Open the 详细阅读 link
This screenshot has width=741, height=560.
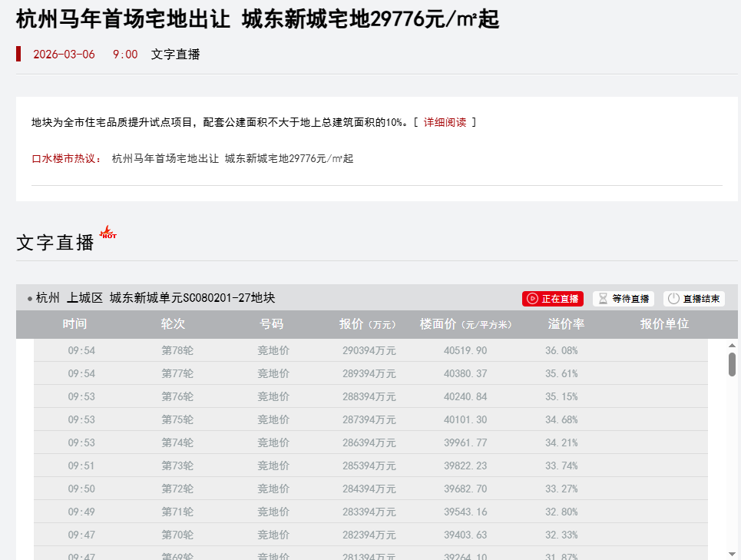(445, 122)
